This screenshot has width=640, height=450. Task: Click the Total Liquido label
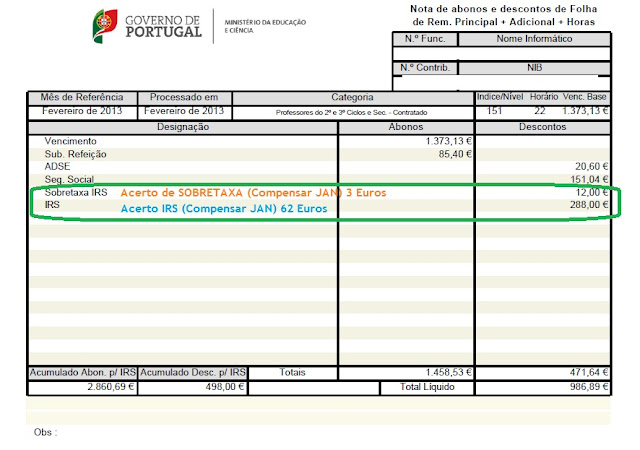427,387
